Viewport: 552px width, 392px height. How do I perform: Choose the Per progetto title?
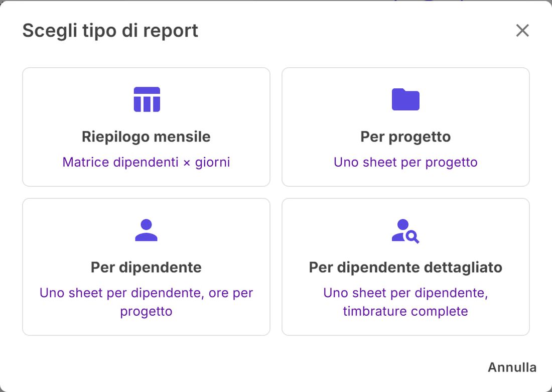point(405,137)
